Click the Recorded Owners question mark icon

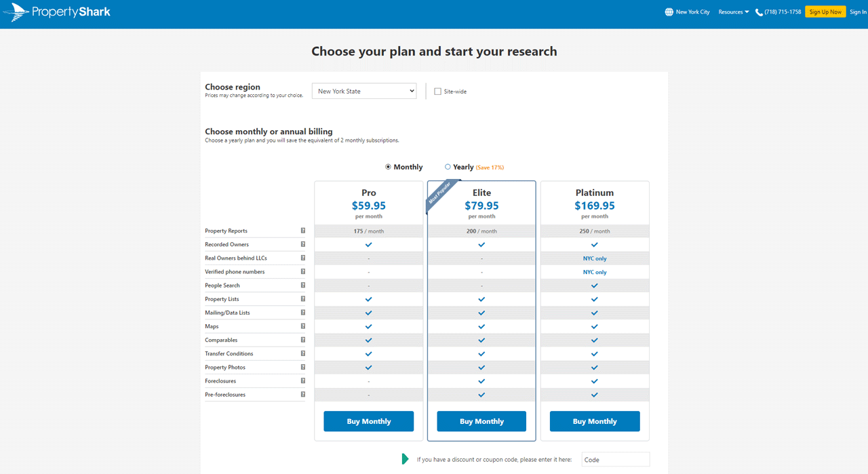click(x=302, y=244)
